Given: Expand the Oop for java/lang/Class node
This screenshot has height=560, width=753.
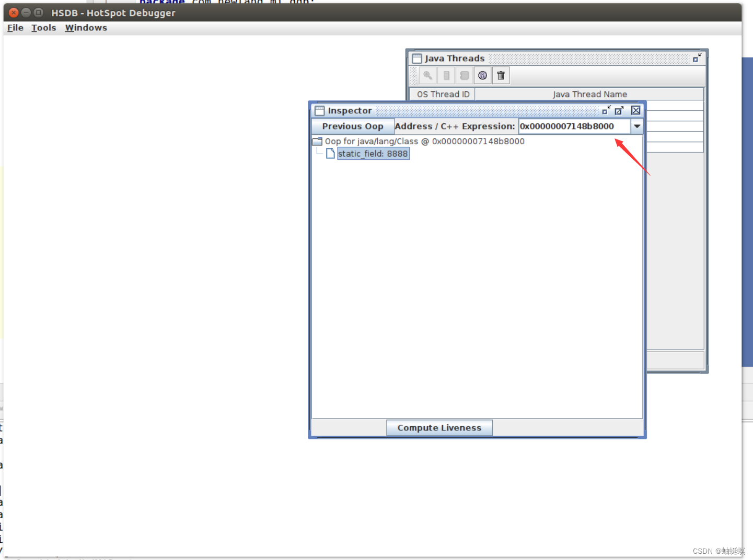Looking at the screenshot, I should point(317,141).
